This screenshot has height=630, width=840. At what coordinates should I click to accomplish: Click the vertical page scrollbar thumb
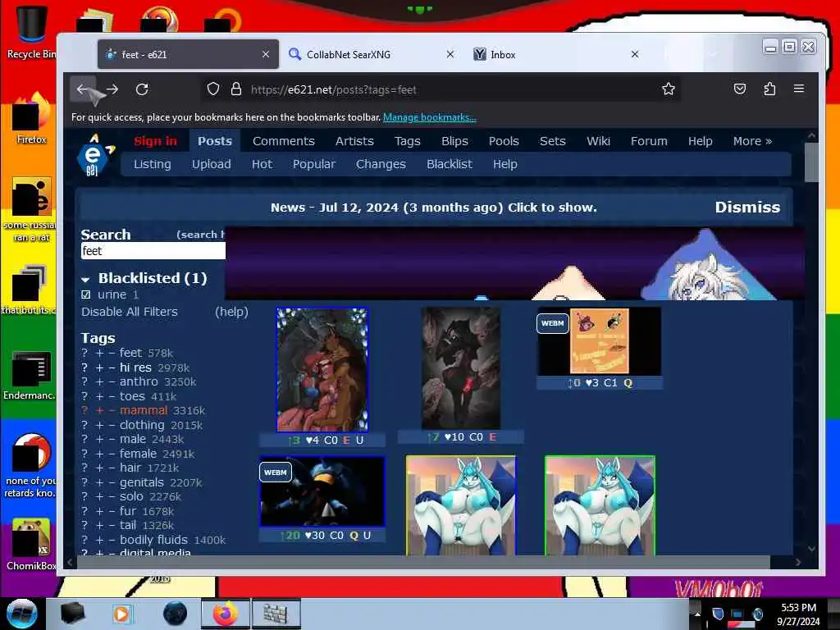pyautogui.click(x=811, y=162)
